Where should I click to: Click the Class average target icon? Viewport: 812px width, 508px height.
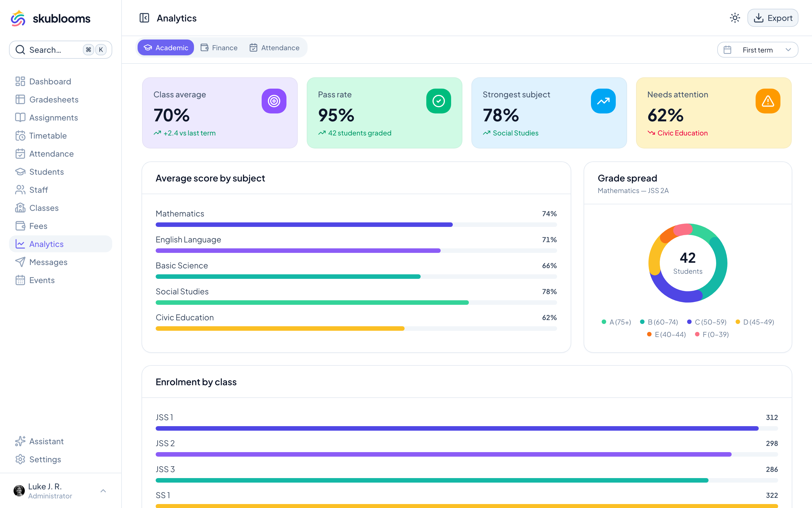pos(274,101)
